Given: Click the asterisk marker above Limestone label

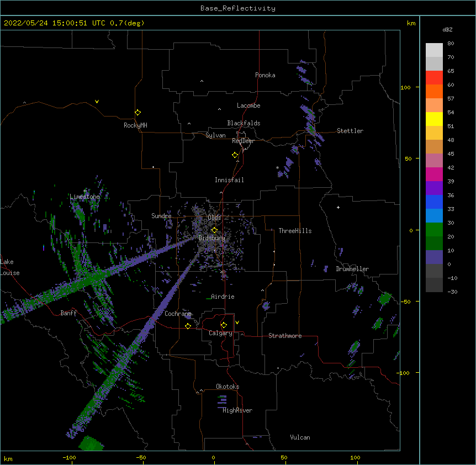Looking at the screenshot, I should click(85, 191).
